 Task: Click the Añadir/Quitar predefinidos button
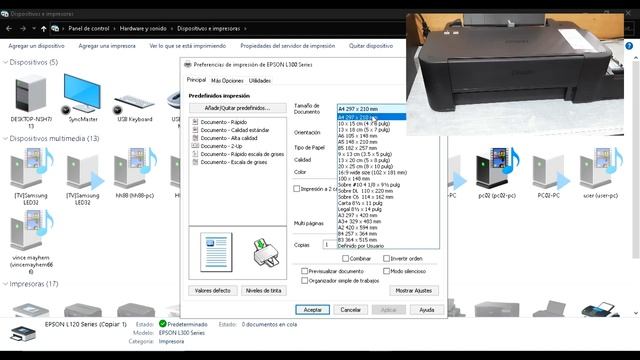238,108
